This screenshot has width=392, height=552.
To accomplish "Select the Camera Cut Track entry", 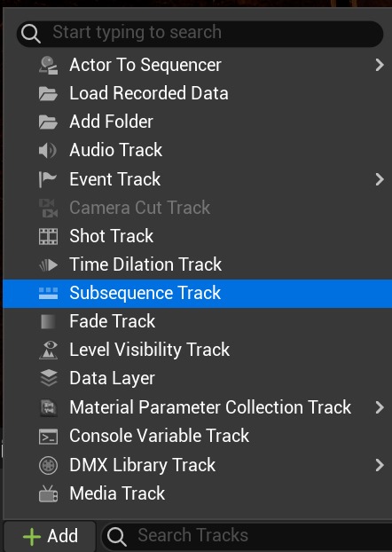I will (197, 208).
